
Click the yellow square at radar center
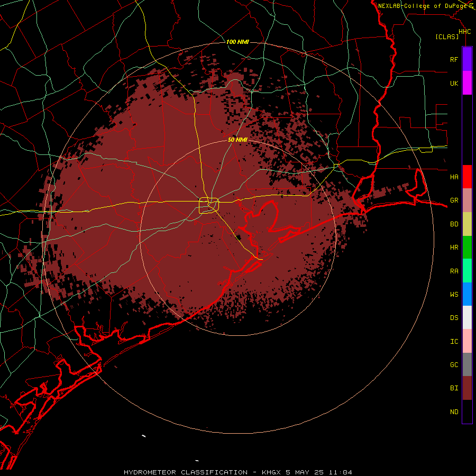209,206
